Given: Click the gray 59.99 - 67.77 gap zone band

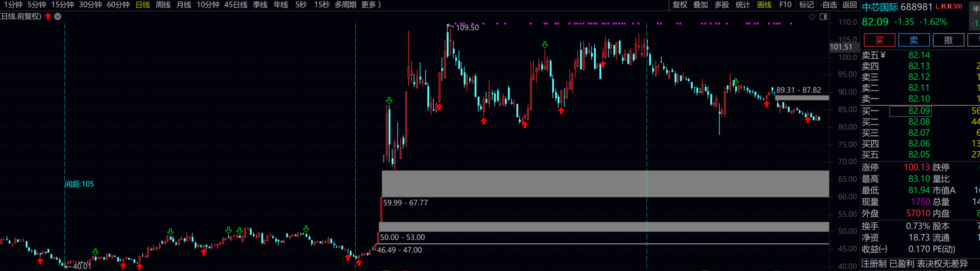Looking at the screenshot, I should tap(605, 184).
